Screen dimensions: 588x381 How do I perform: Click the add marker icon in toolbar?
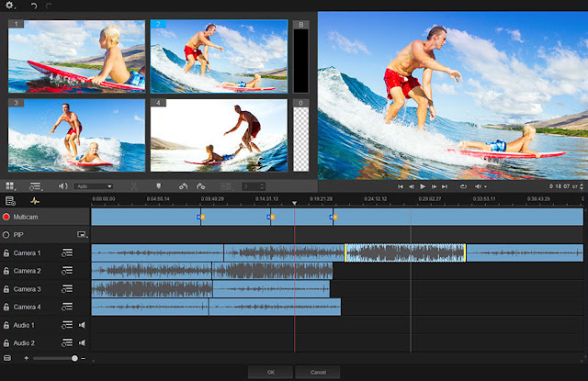click(x=158, y=186)
